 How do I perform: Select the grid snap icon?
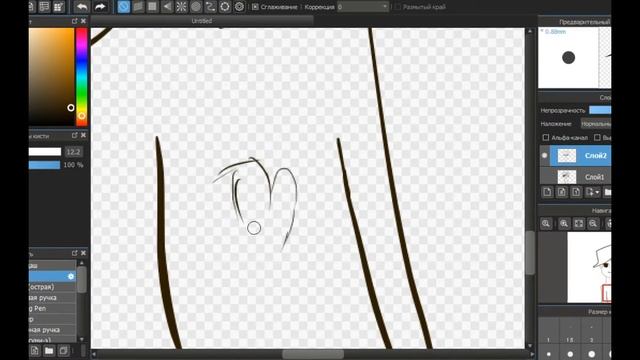coord(152,7)
